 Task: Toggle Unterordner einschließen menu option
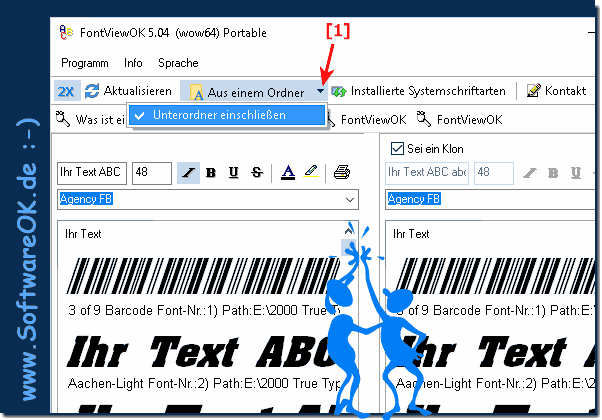pos(227,115)
